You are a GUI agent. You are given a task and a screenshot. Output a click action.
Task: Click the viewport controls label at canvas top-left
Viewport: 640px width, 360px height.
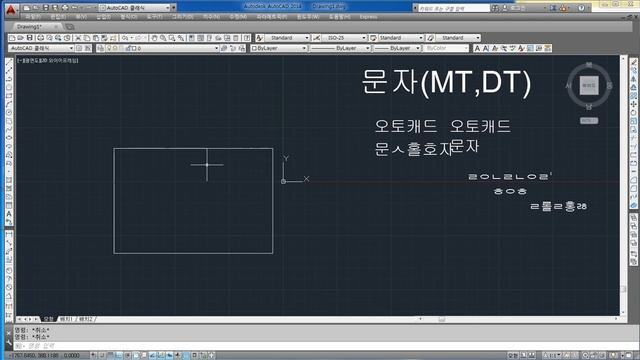pyautogui.click(x=48, y=60)
